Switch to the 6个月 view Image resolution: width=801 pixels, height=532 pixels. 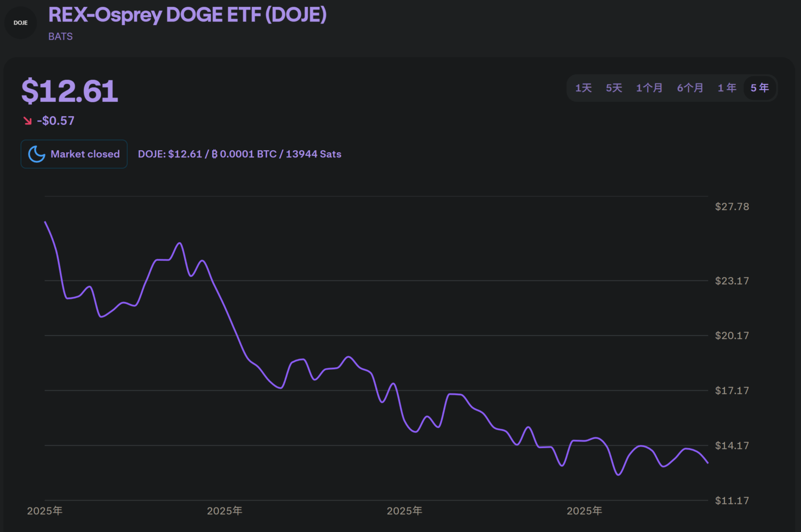(690, 88)
